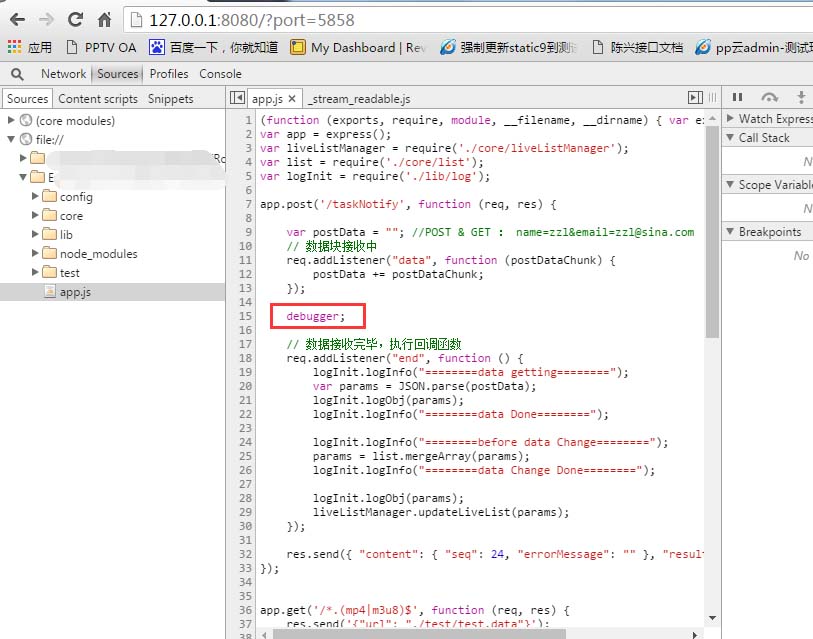Expand the first blurred folder under file://

[x=23, y=158]
